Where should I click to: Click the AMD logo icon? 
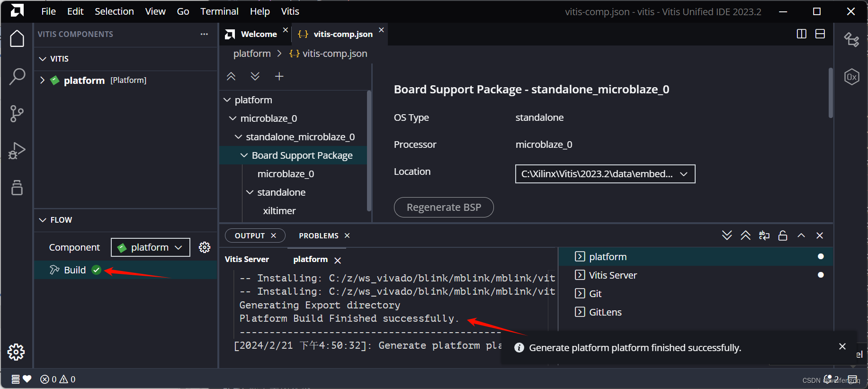click(17, 11)
